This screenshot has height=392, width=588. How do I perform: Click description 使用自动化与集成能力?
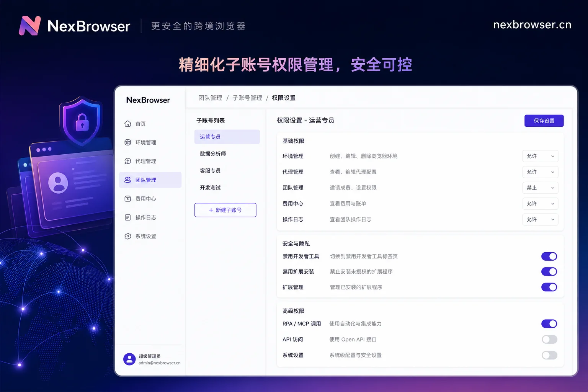tap(356, 324)
